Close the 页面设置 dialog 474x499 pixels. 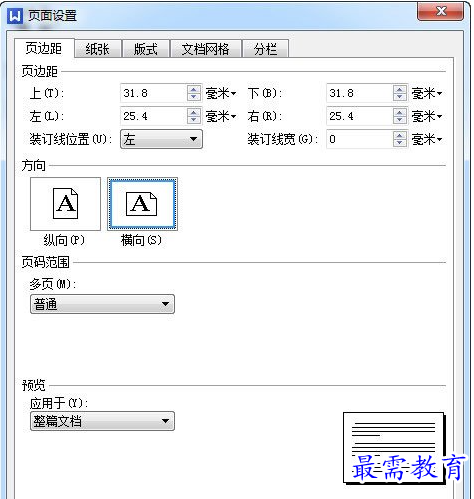point(440,11)
